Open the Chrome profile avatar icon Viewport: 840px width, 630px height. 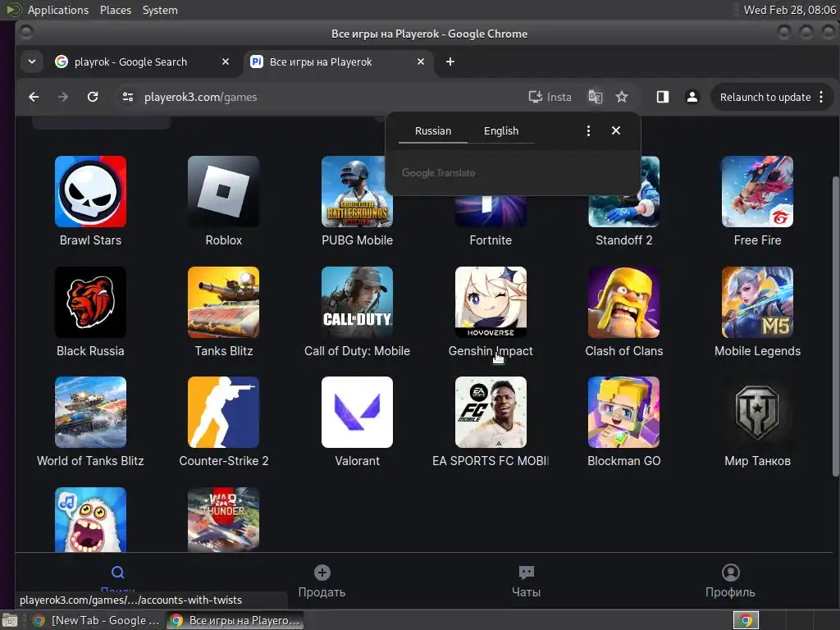click(x=692, y=97)
